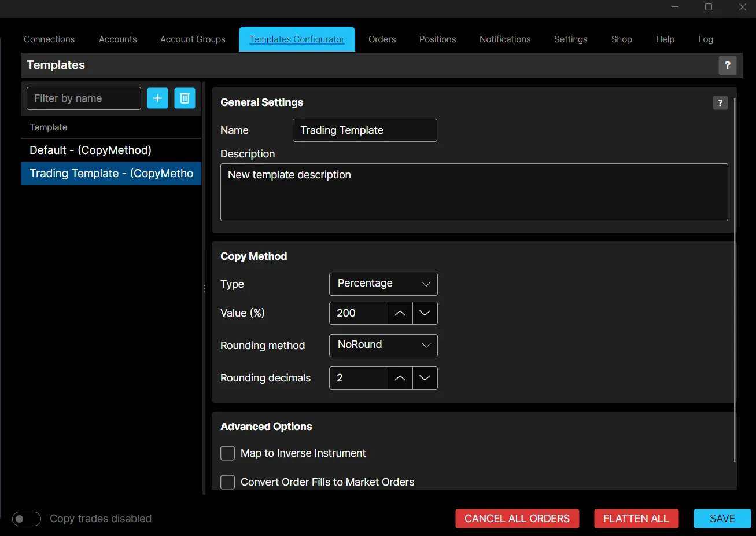Click the panel splitter handle dots
Viewport: 756px width, 536px height.
[204, 288]
